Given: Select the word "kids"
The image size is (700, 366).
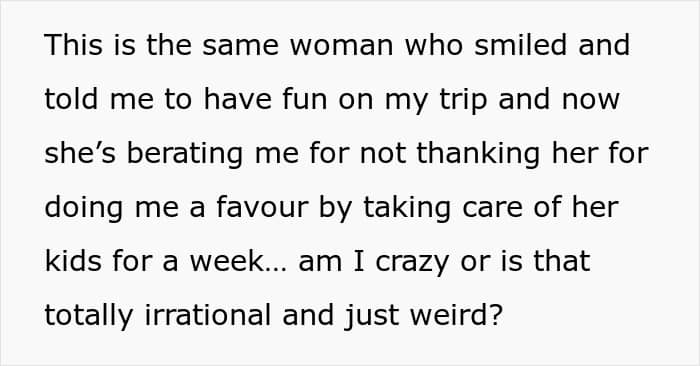Looking at the screenshot, I should 74,261.
